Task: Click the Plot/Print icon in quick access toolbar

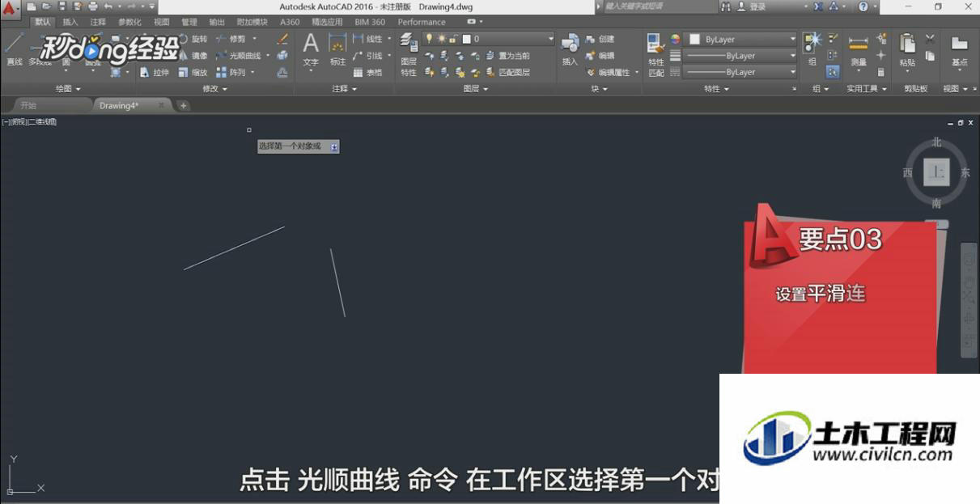Action: [x=92, y=6]
